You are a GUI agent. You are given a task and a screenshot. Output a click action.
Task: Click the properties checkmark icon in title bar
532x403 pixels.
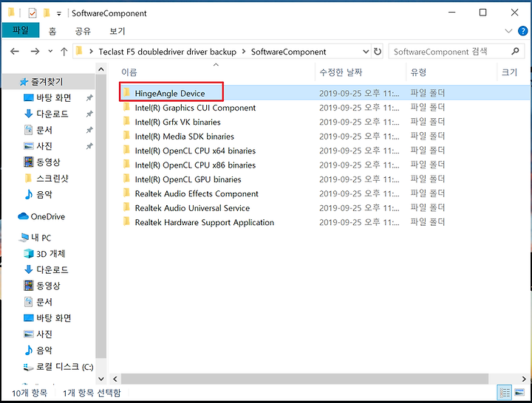(33, 13)
